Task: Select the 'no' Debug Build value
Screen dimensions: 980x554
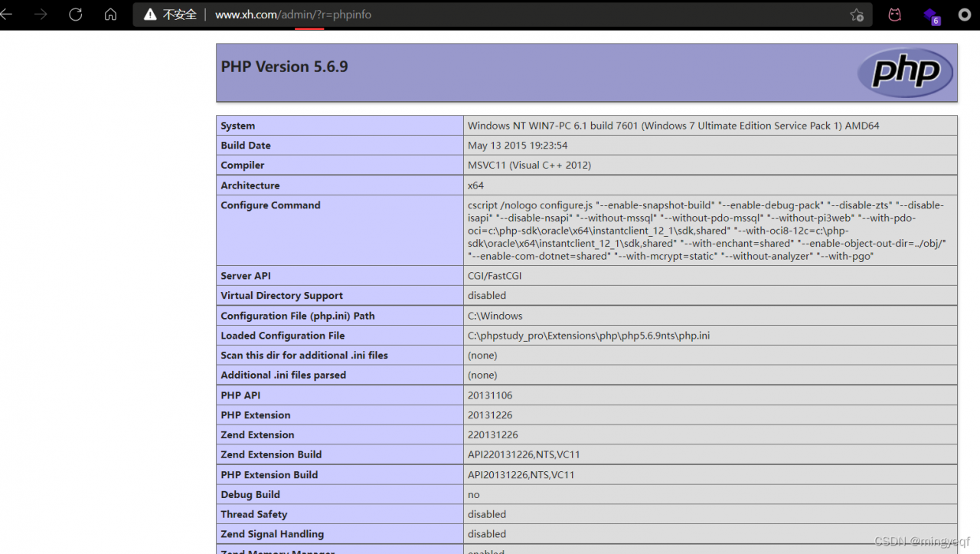Action: click(x=474, y=495)
